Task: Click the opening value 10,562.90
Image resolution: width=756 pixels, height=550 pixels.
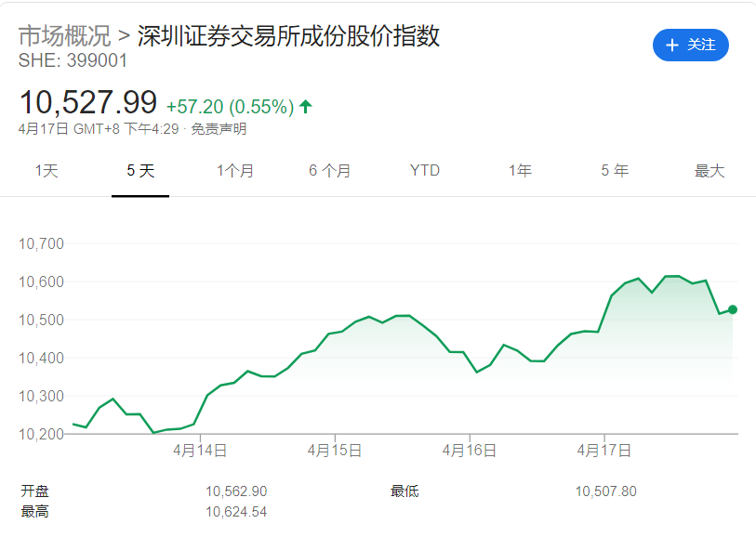Action: (236, 491)
